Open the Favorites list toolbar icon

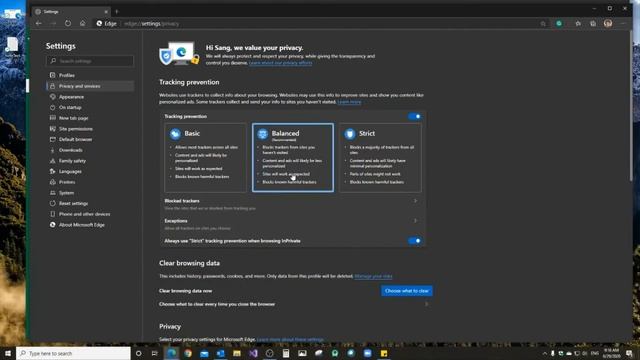click(578, 24)
